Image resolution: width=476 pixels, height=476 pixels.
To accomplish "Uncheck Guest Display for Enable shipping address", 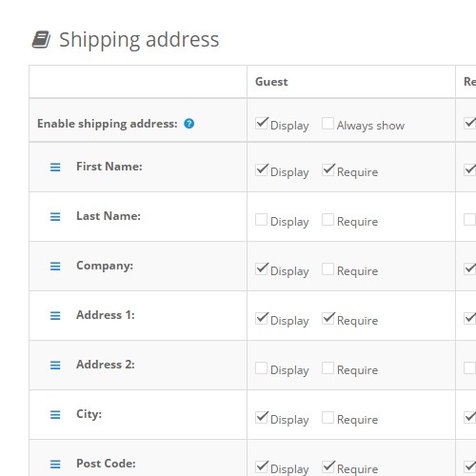I will click(262, 124).
